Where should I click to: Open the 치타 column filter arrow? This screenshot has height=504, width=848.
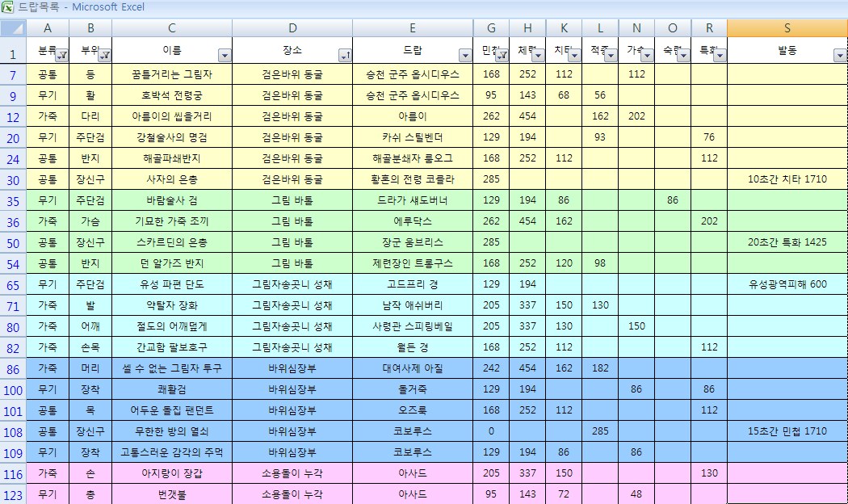pos(574,56)
